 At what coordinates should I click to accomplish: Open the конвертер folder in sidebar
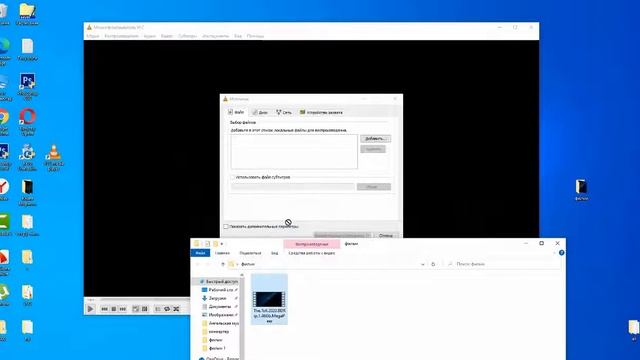tap(216, 332)
